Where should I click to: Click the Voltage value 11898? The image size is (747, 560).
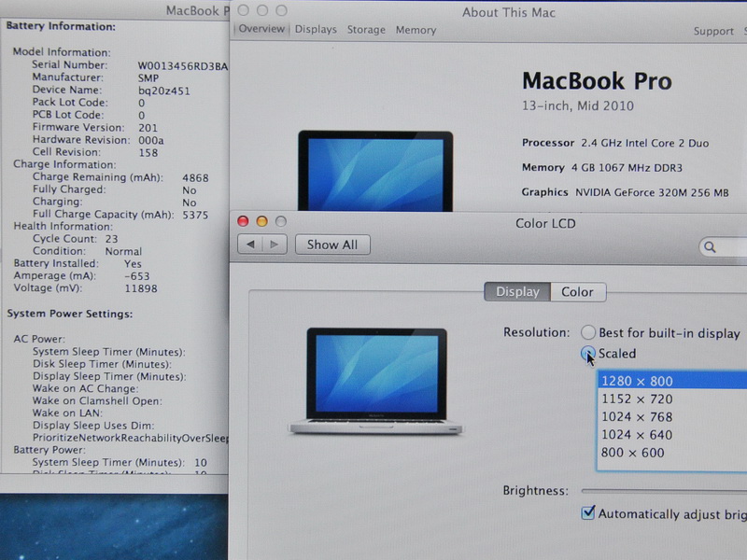(141, 288)
